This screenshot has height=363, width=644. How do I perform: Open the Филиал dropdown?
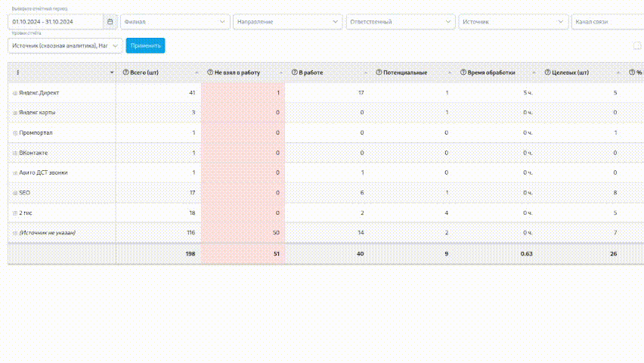pyautogui.click(x=175, y=22)
